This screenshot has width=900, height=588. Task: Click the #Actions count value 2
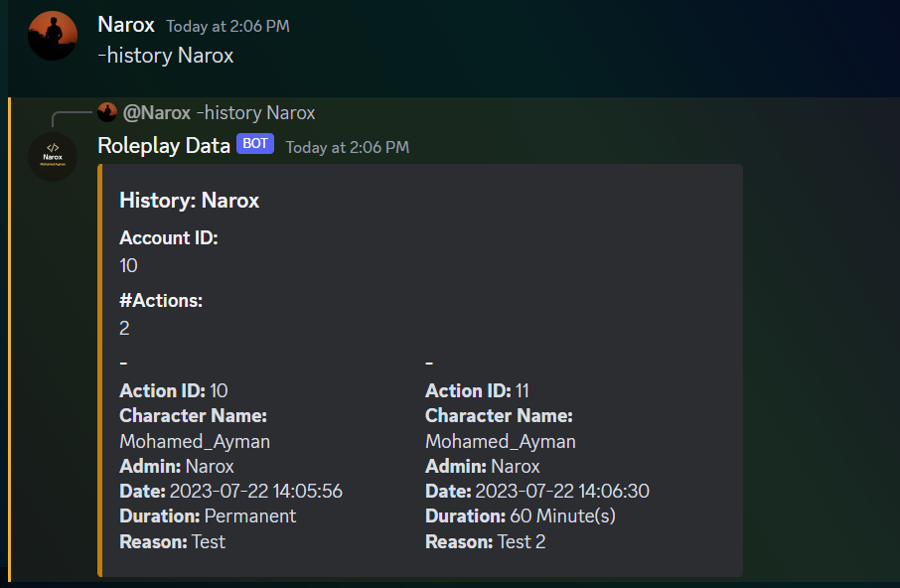(125, 328)
